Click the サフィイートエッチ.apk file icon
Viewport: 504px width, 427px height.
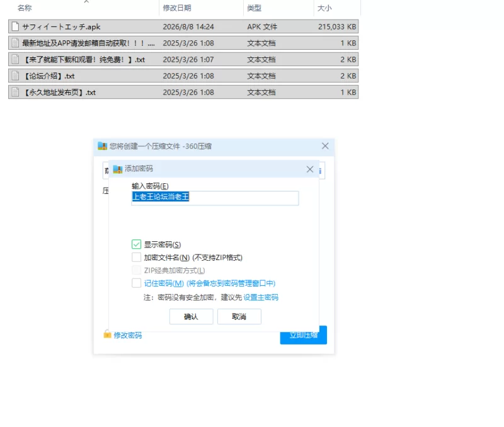click(x=15, y=26)
